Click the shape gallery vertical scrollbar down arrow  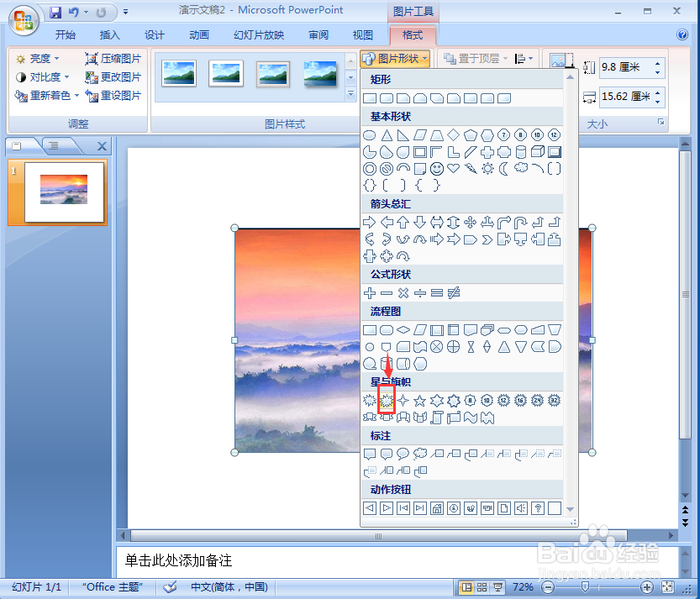click(570, 509)
